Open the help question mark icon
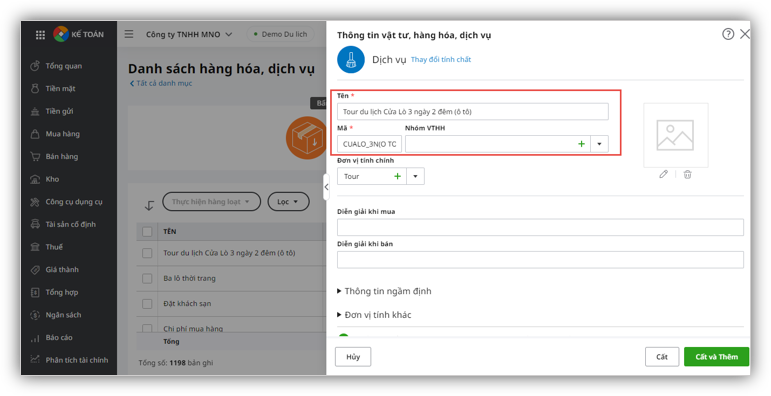The height and width of the screenshot is (396, 771). 728,34
